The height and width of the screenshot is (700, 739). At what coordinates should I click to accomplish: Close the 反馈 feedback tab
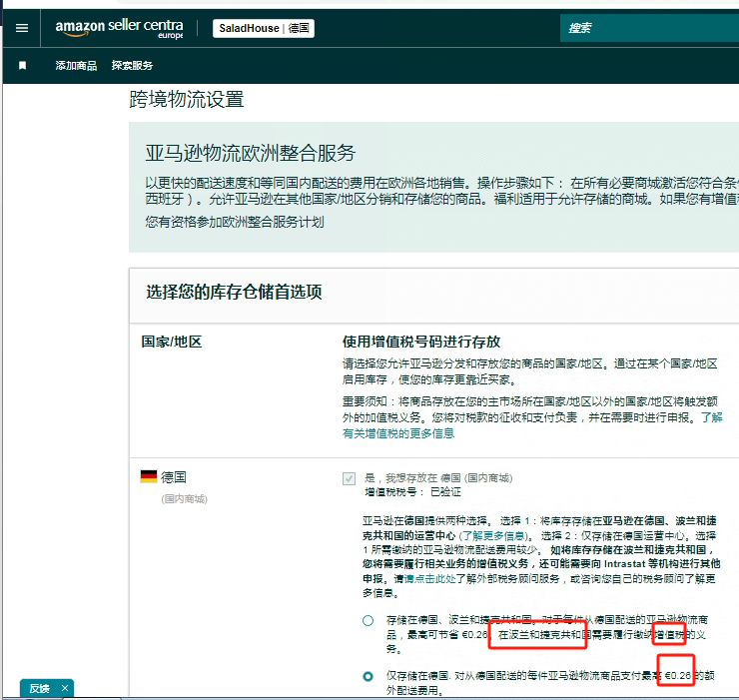pos(65,688)
